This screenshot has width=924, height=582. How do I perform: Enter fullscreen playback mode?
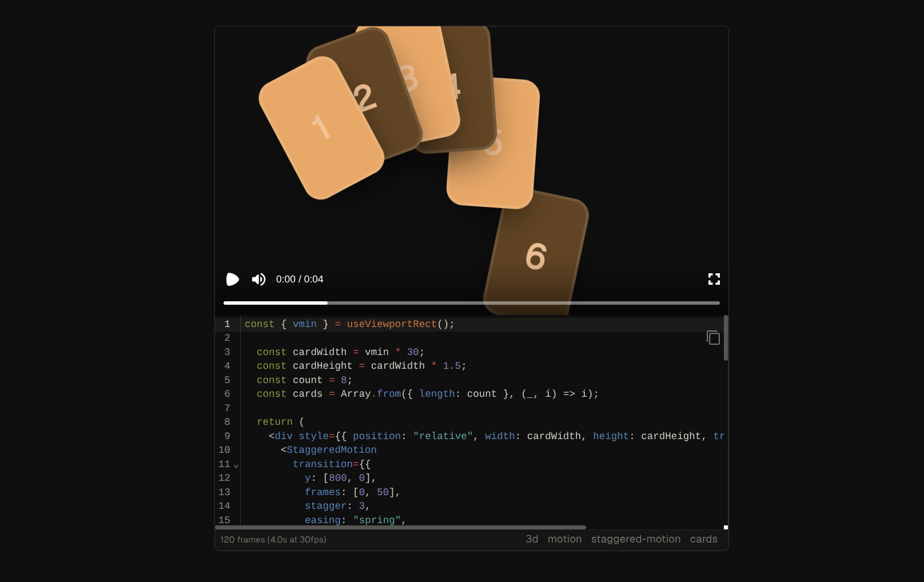coord(714,279)
